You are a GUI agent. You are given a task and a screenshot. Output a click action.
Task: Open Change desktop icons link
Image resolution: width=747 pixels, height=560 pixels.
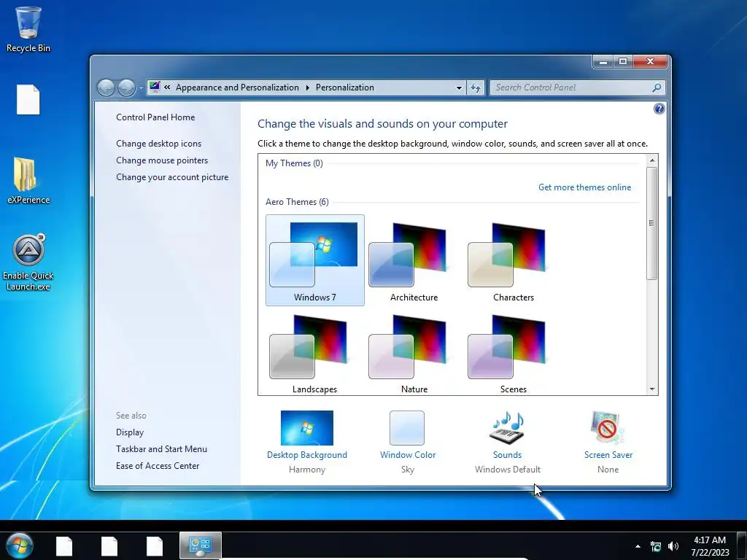[158, 144]
